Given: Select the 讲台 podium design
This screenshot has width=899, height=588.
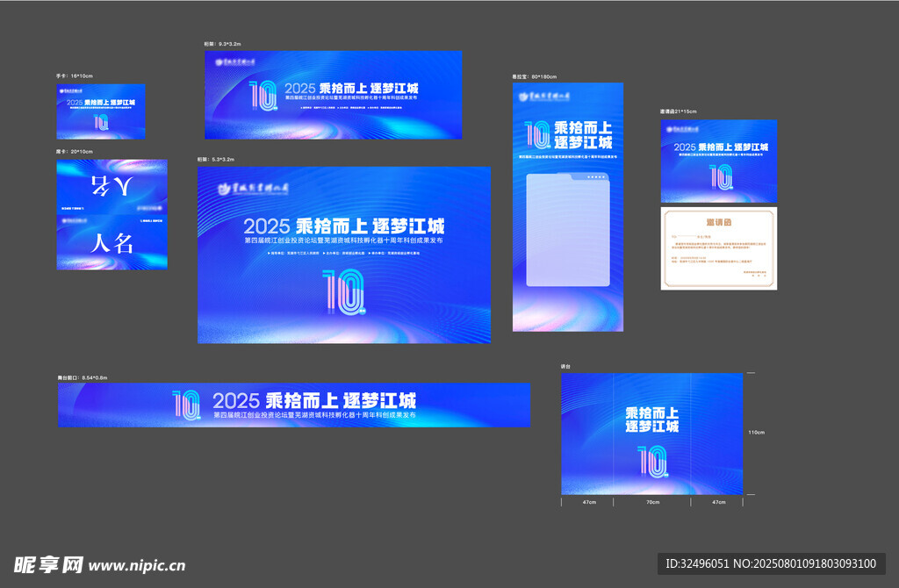Looking at the screenshot, I should 652,434.
